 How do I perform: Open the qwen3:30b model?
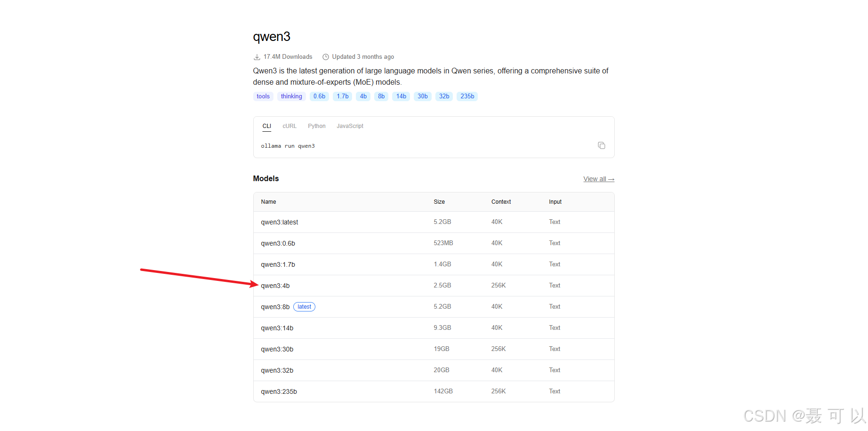[x=277, y=349]
